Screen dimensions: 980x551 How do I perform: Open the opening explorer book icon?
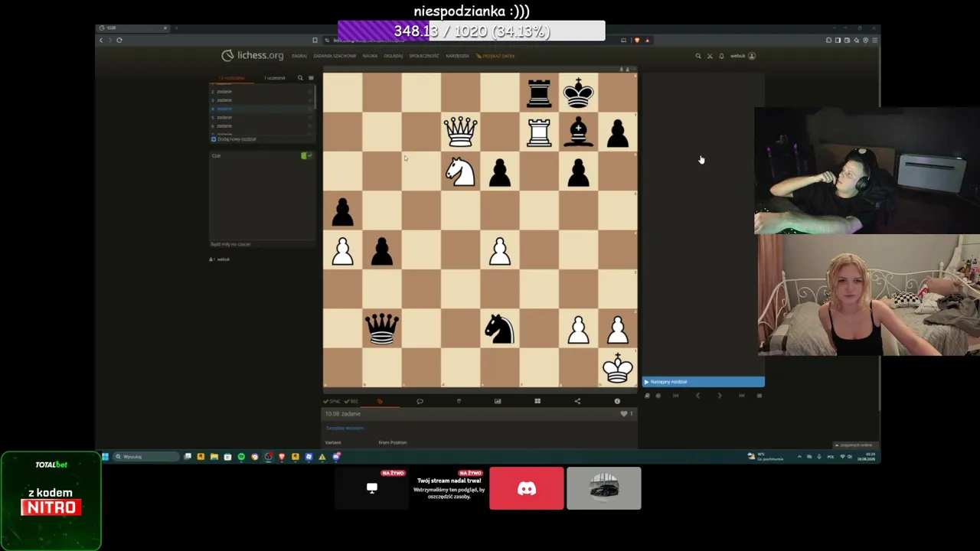click(648, 396)
